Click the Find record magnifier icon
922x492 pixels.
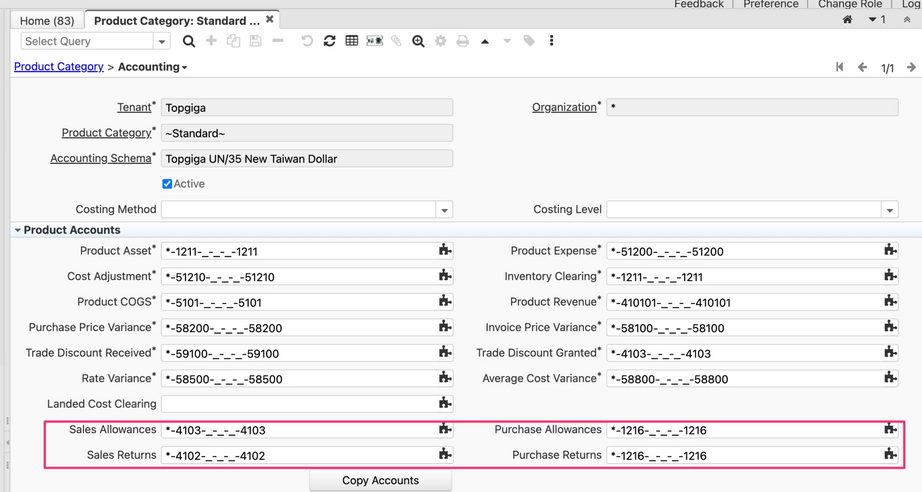(x=189, y=41)
